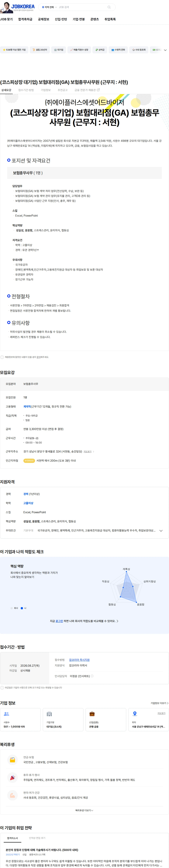Click the 마감일 notice info icon
The image size is (169, 868).
2,688
